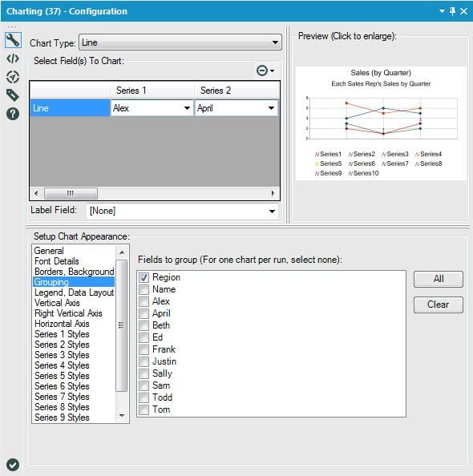Open the dropdown arrow next to minus icon
The height and width of the screenshot is (476, 473).
click(273, 71)
